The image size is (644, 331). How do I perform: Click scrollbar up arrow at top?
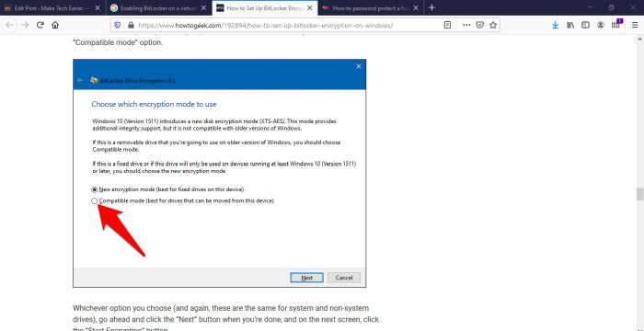(x=639, y=40)
